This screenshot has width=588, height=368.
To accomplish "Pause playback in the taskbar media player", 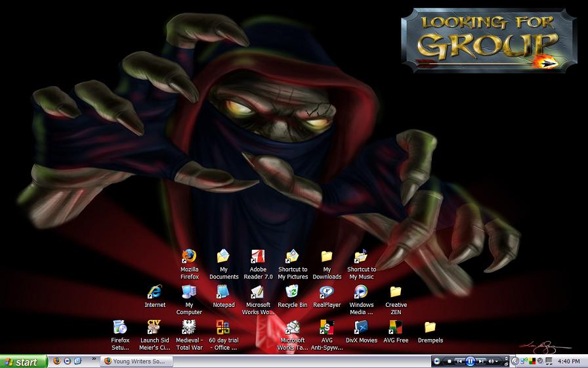I will (x=471, y=361).
